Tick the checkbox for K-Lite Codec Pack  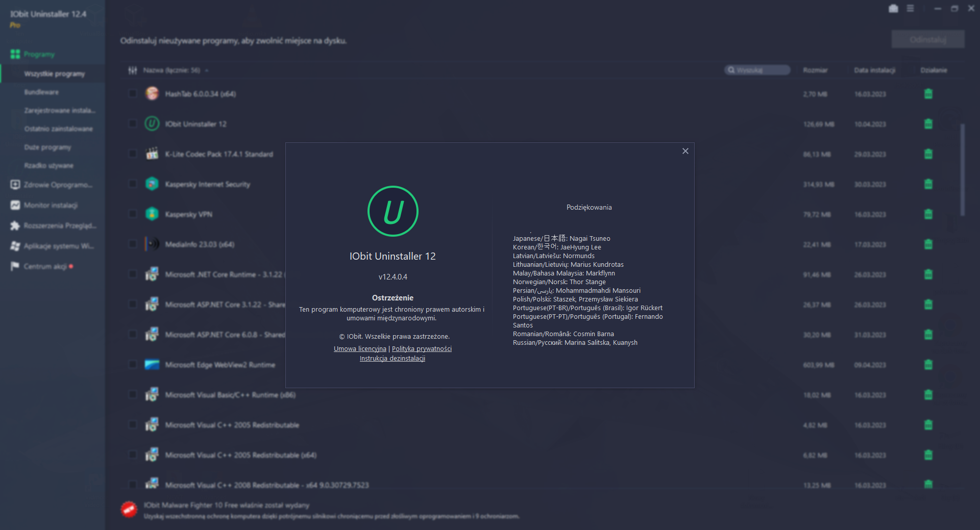[x=133, y=154]
